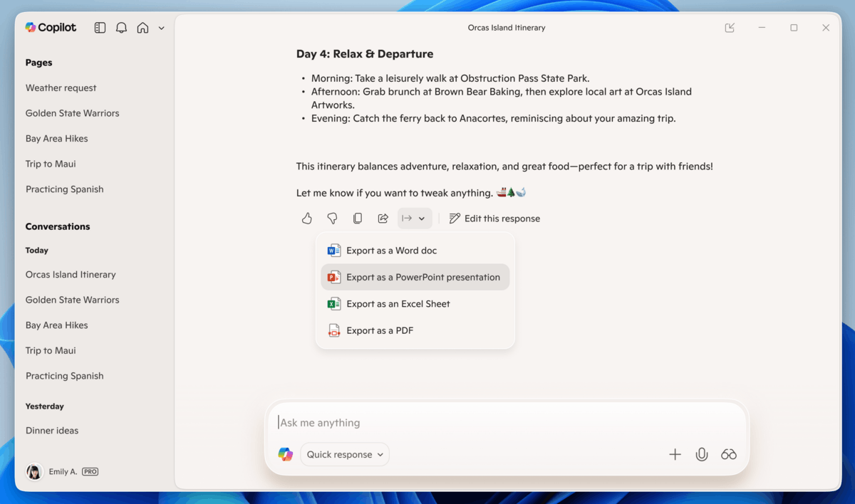Viewport: 855px width, 504px height.
Task: Expand the chevron next to home
Action: point(161,28)
